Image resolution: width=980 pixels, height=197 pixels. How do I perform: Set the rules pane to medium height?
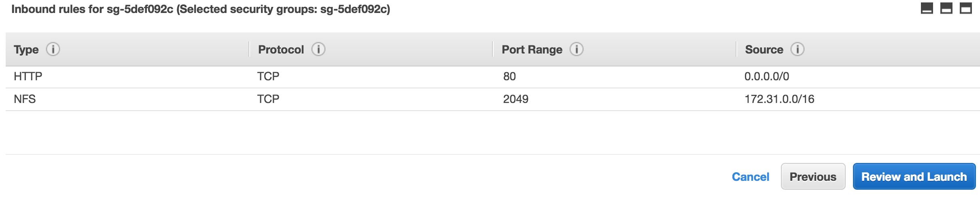(946, 9)
